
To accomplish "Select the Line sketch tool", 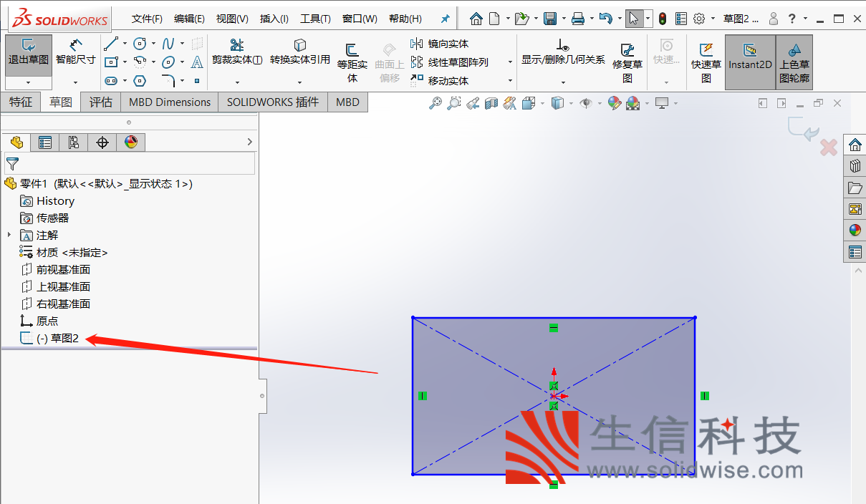I will point(111,44).
